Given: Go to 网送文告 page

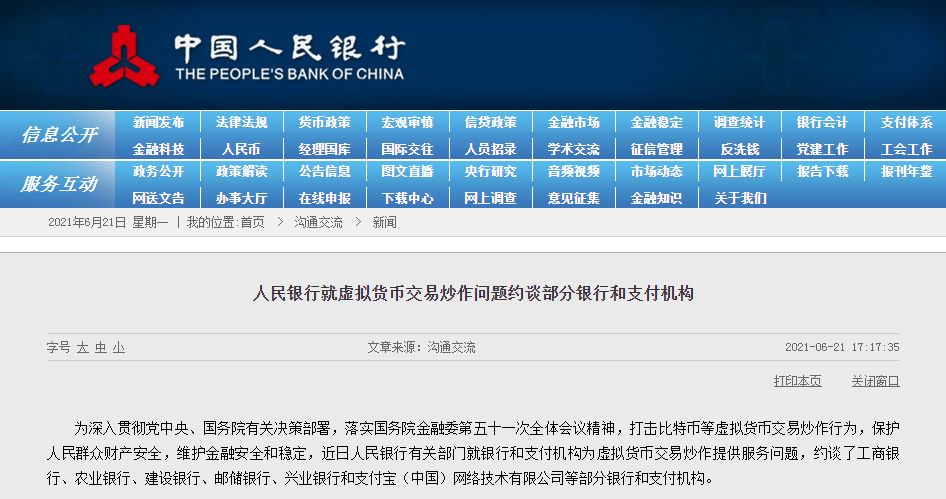Looking at the screenshot, I should coord(158,198).
